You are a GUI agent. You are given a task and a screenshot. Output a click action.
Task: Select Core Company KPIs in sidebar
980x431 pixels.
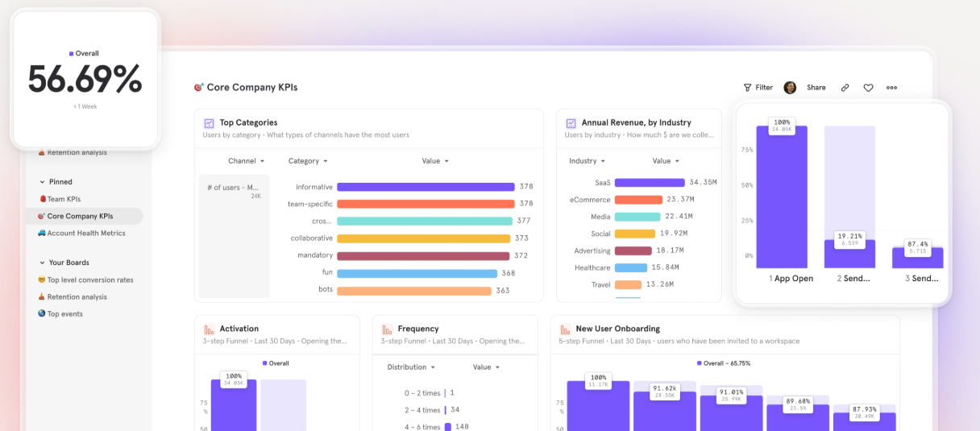coord(84,216)
